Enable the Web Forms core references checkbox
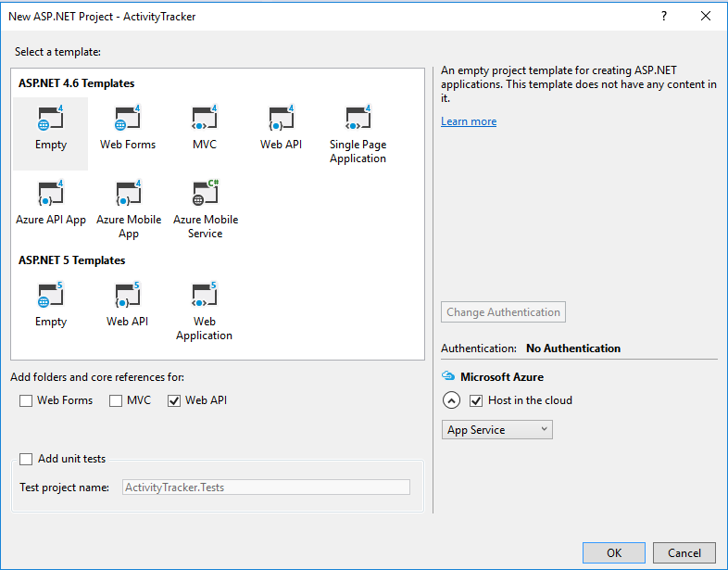The width and height of the screenshot is (728, 570). pyautogui.click(x=26, y=400)
